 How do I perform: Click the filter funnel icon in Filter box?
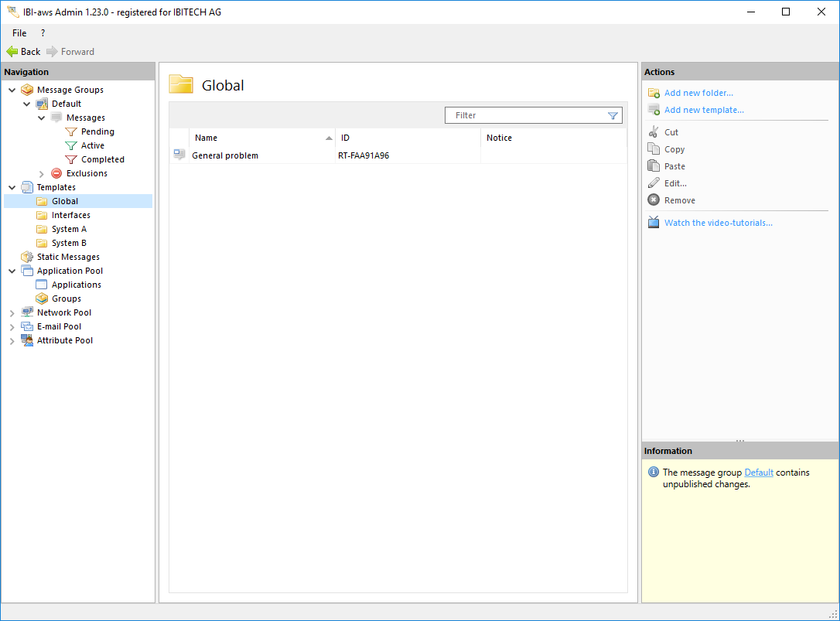coord(613,115)
